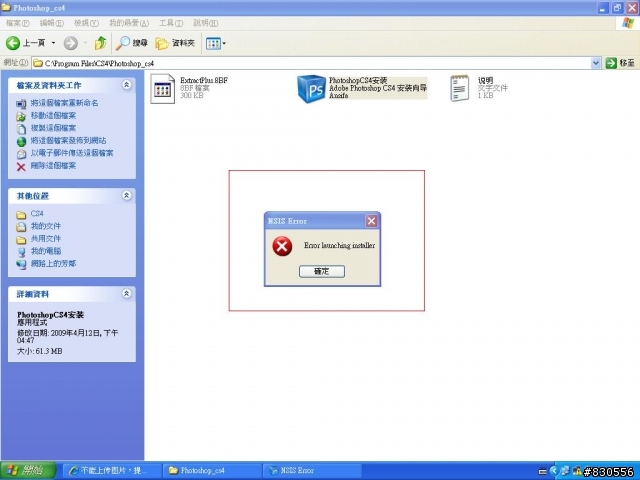Image resolution: width=640 pixels, height=480 pixels.
Task: Click the globe publish-to-web icon
Action: 21,142
